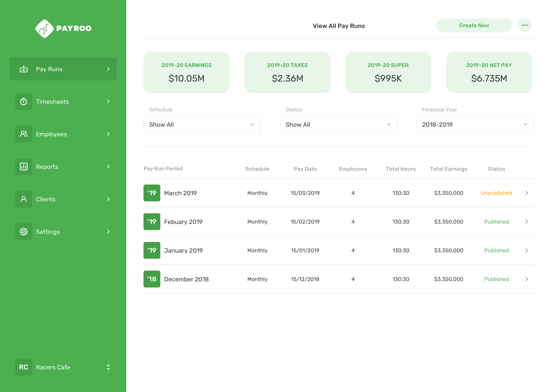The width and height of the screenshot is (551, 392).
Task: Expand the Pay Runs menu chevron
Action: click(x=108, y=69)
